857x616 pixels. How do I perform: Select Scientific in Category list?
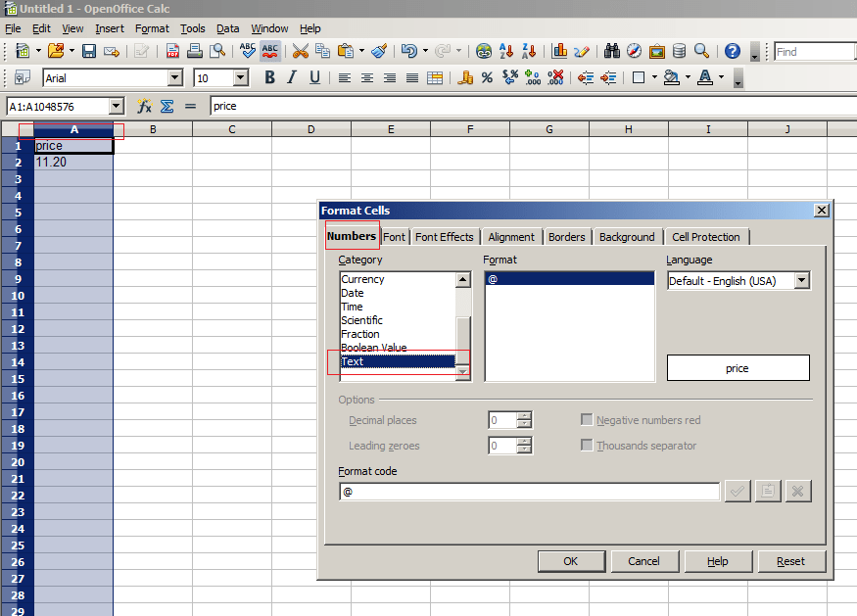tap(398, 319)
